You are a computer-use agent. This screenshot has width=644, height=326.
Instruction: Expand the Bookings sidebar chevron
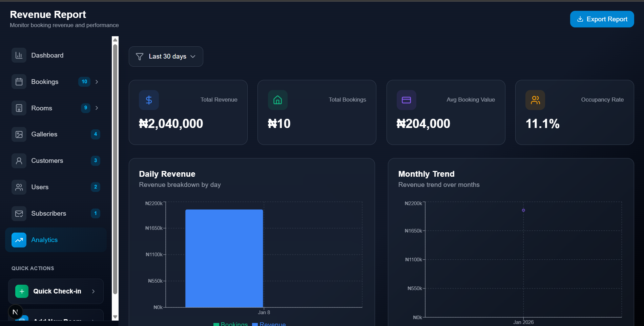point(97,82)
